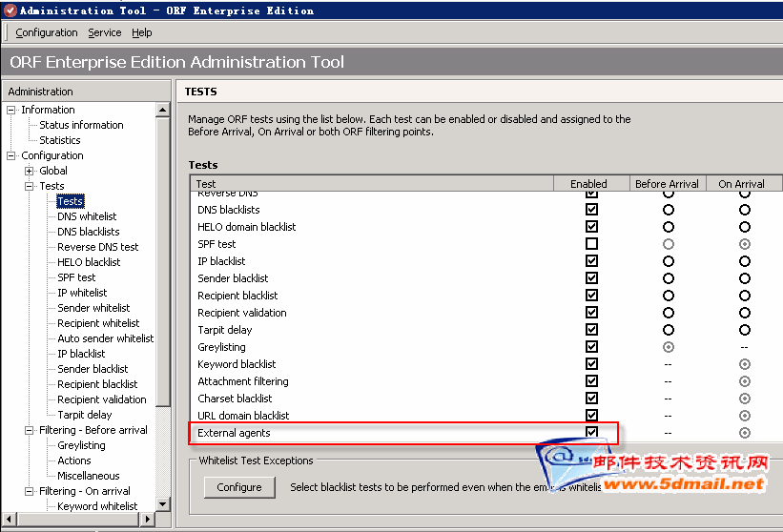The height and width of the screenshot is (532, 783).
Task: Collapse the Tests tree node
Action: click(30, 186)
